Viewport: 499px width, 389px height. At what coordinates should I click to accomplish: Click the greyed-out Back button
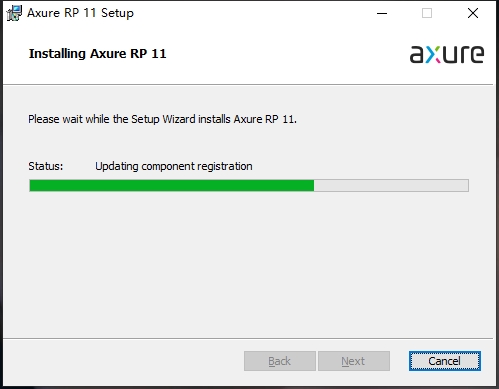[x=280, y=361]
